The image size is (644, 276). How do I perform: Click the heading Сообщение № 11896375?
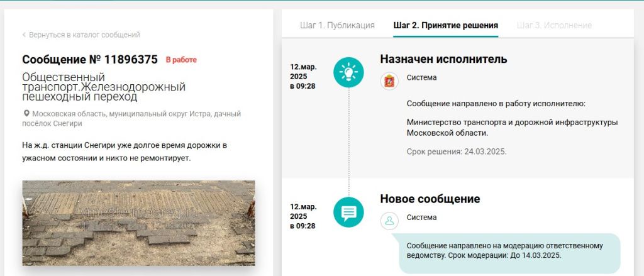(89, 60)
